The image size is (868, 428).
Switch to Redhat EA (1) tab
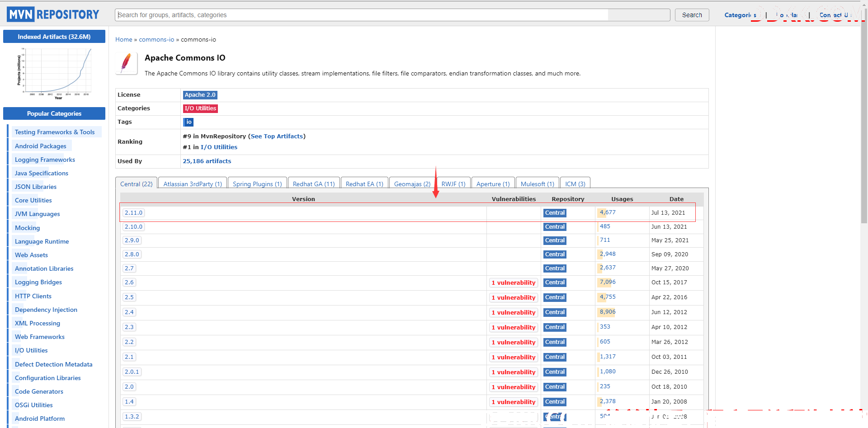(x=364, y=183)
